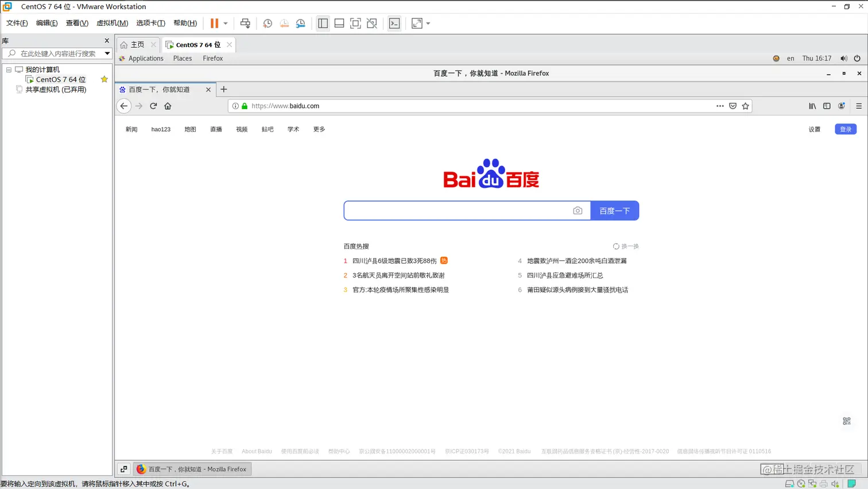The height and width of the screenshot is (489, 868).
Task: Show the Baidu QR code icon
Action: click(847, 421)
